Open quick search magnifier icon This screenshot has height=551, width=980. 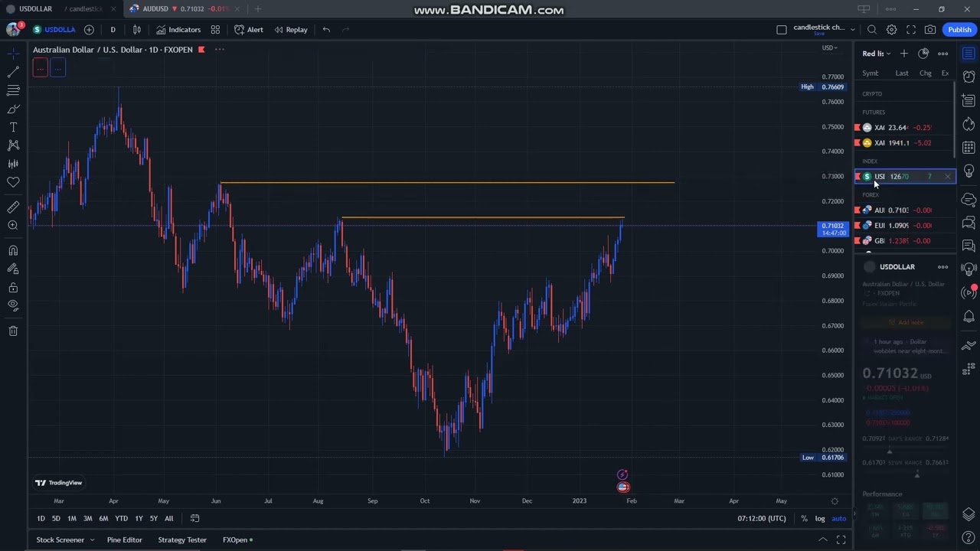coord(872,30)
